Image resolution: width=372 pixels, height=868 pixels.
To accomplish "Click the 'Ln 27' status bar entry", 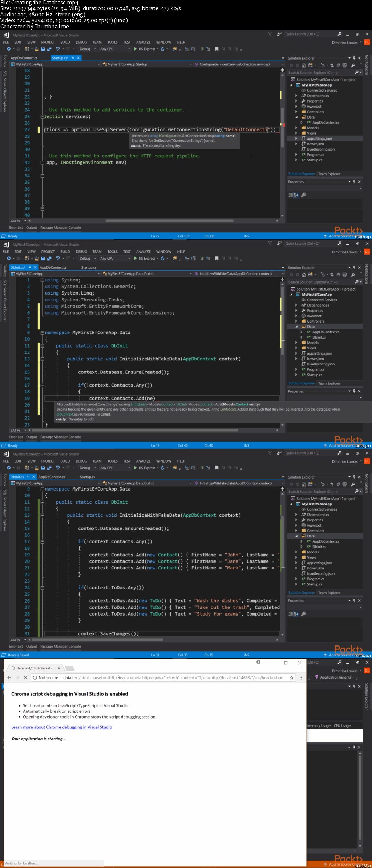I will click(155, 236).
